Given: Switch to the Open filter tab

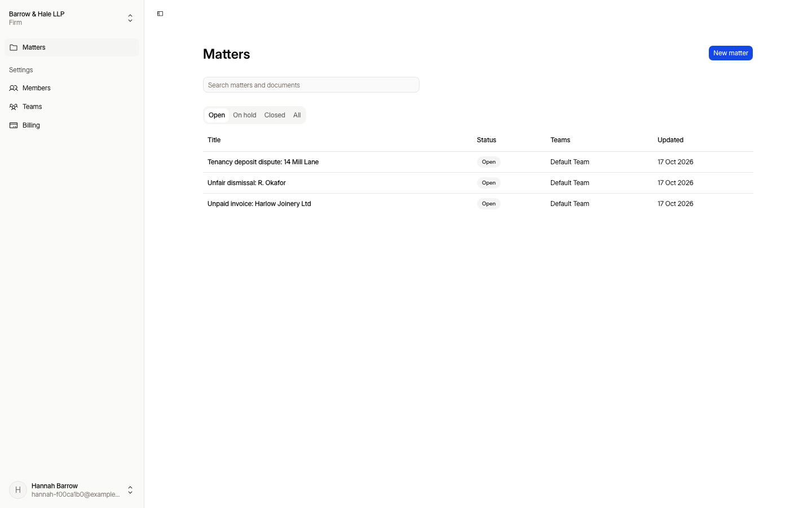Looking at the screenshot, I should 217,115.
